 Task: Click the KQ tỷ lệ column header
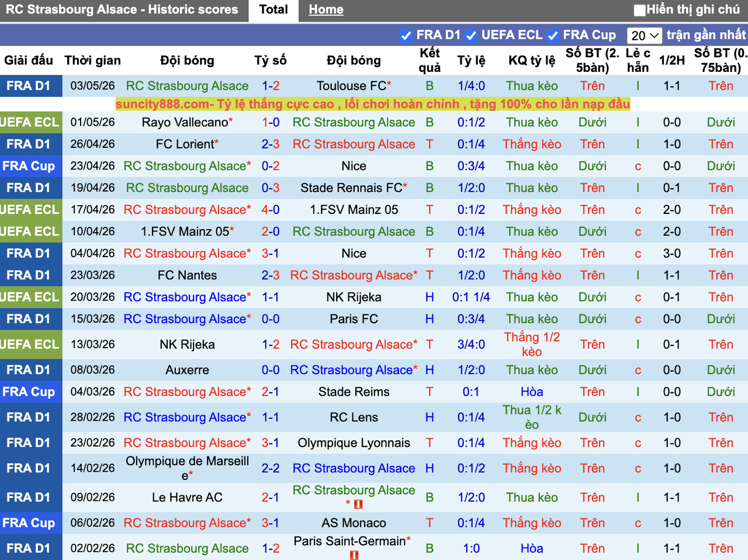point(532,60)
